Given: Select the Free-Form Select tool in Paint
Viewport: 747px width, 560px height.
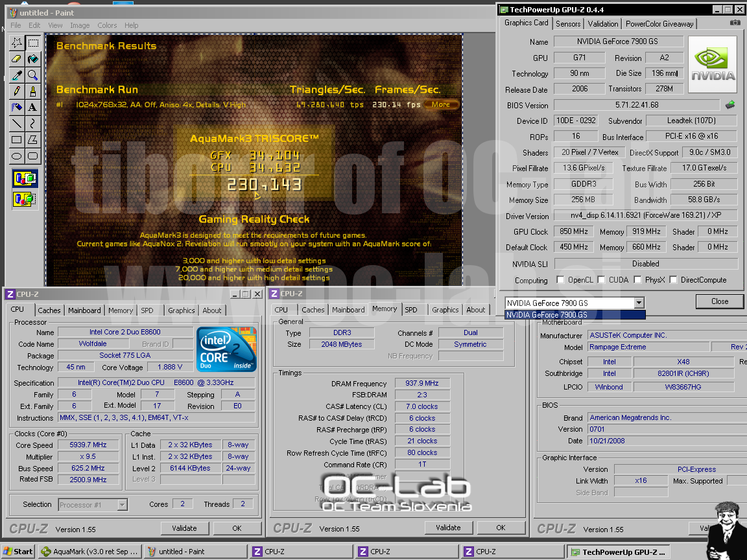Looking at the screenshot, I should [x=17, y=43].
